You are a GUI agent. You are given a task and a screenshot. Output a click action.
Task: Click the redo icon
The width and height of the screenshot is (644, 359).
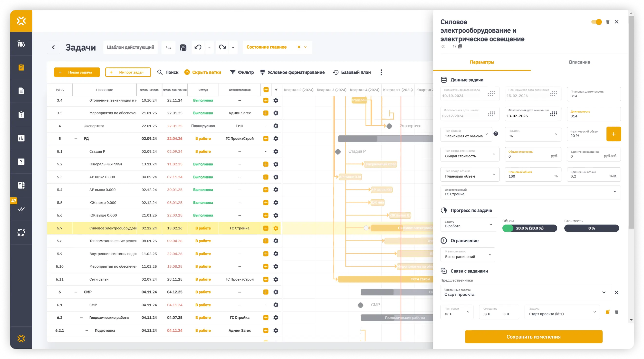pos(222,47)
